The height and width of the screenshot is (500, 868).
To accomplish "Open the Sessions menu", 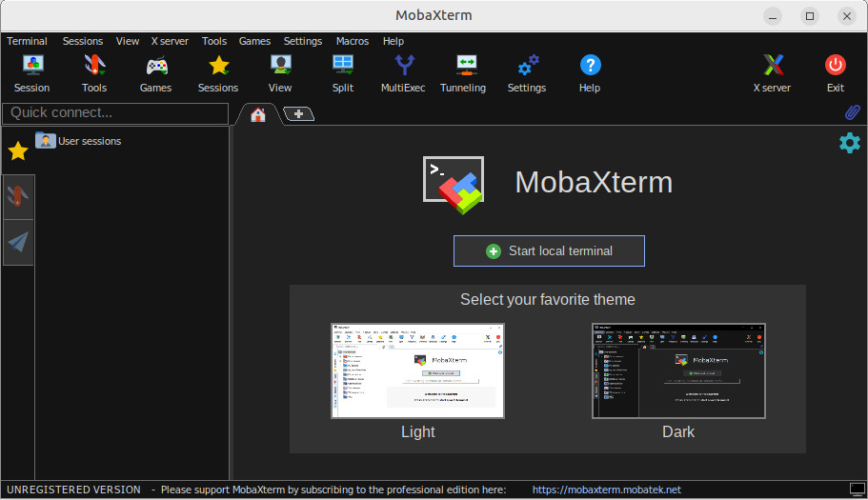I will coord(83,41).
